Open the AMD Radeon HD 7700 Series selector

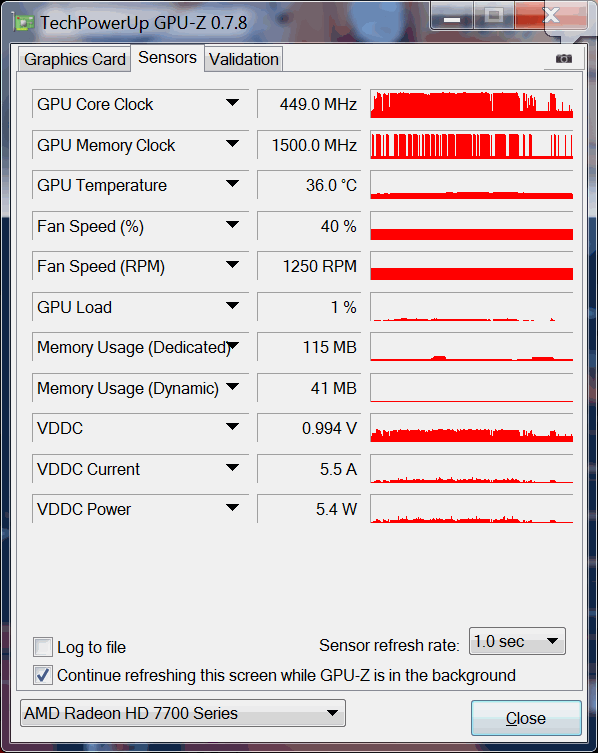pyautogui.click(x=183, y=713)
